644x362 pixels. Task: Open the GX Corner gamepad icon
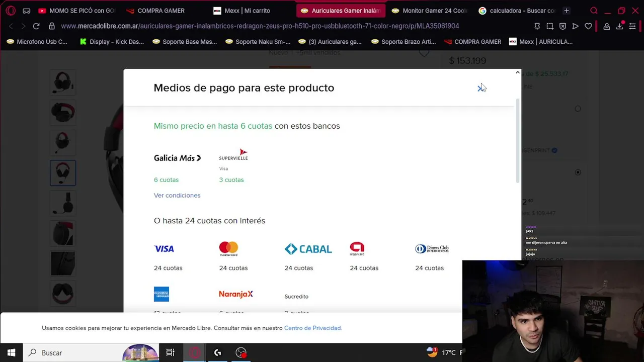(x=27, y=11)
